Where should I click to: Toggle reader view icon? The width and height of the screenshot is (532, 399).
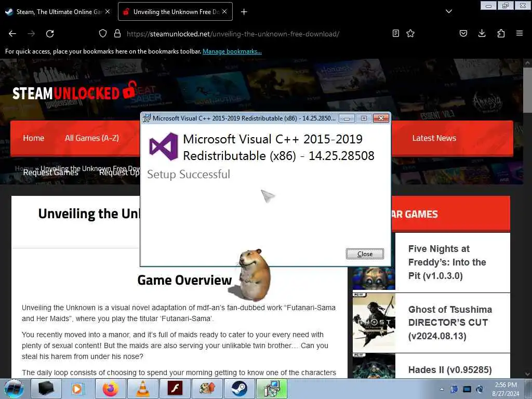[395, 33]
